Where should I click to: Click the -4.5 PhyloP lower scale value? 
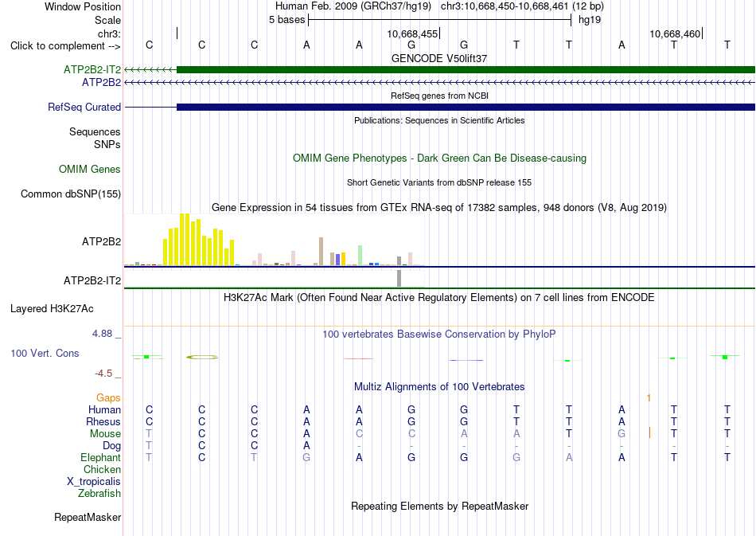103,374
